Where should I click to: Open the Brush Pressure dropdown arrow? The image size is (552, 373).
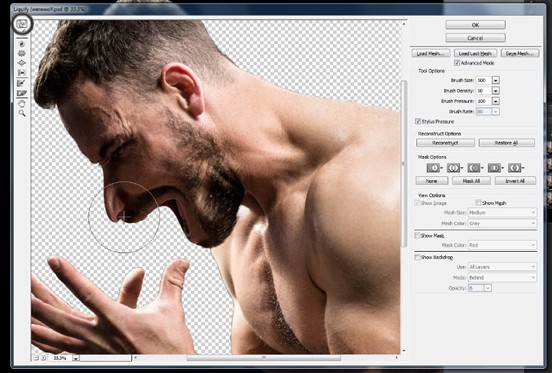(496, 101)
